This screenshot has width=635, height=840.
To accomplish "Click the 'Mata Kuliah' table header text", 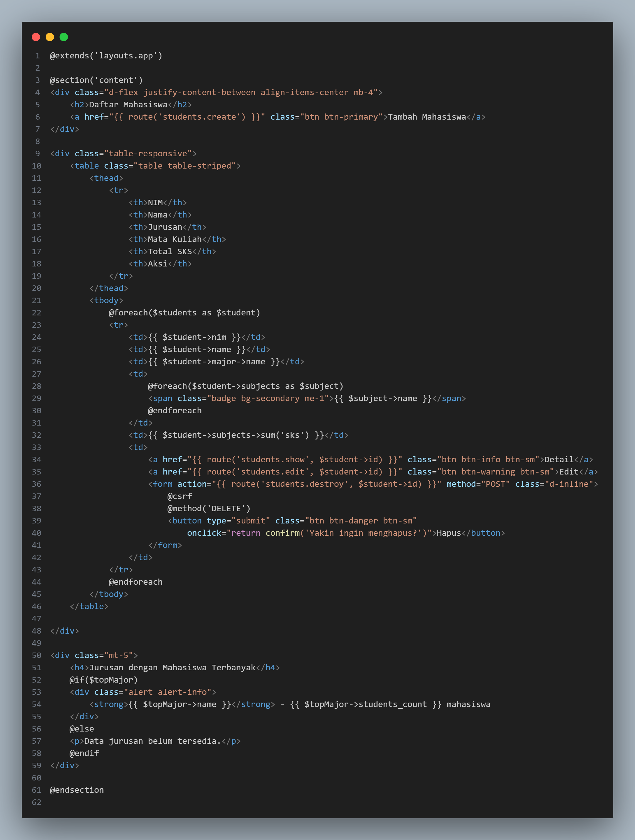I will pyautogui.click(x=174, y=239).
